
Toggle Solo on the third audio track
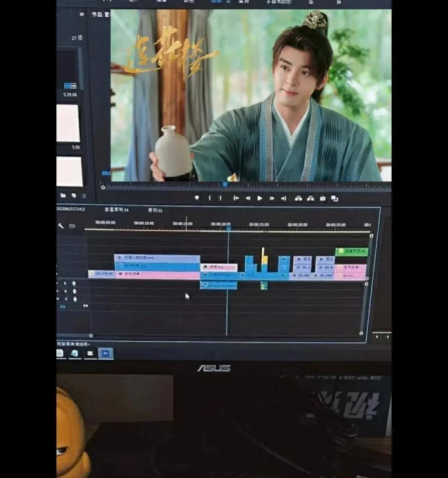[66, 299]
